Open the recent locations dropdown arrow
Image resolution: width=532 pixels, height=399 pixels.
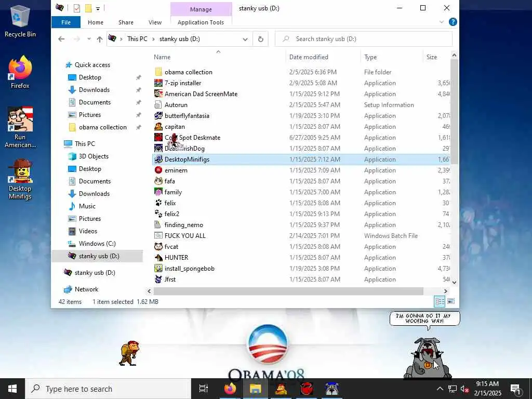click(89, 39)
